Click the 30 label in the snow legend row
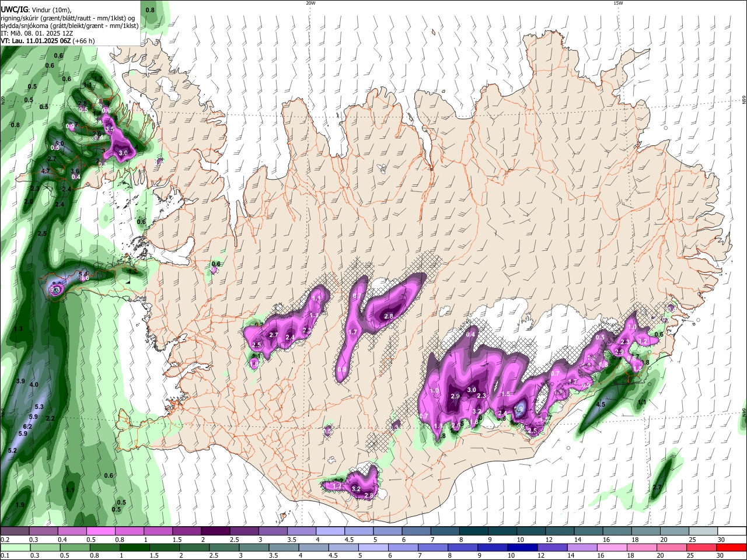Screen dimensions: 747x560 [721, 540]
